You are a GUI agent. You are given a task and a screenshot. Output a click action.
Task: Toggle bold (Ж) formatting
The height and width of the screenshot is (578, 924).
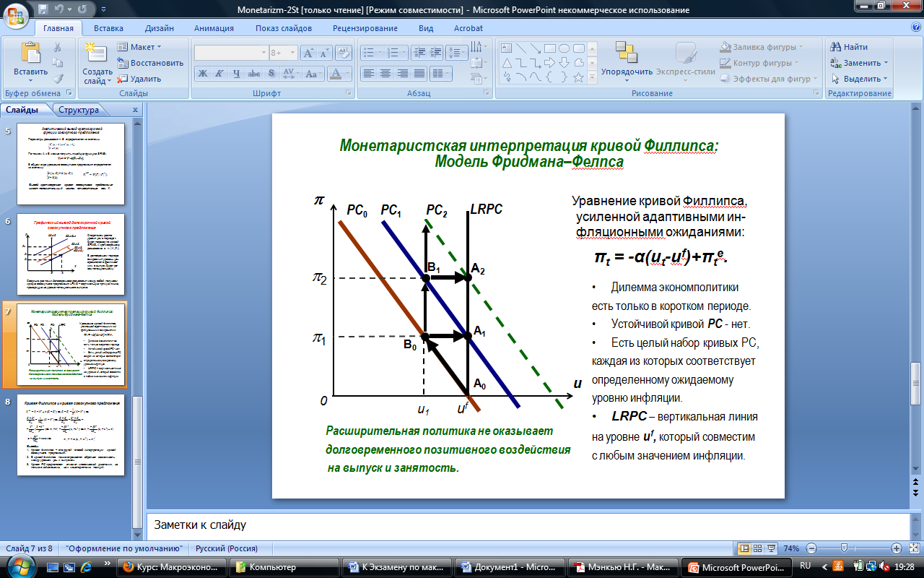tap(203, 73)
